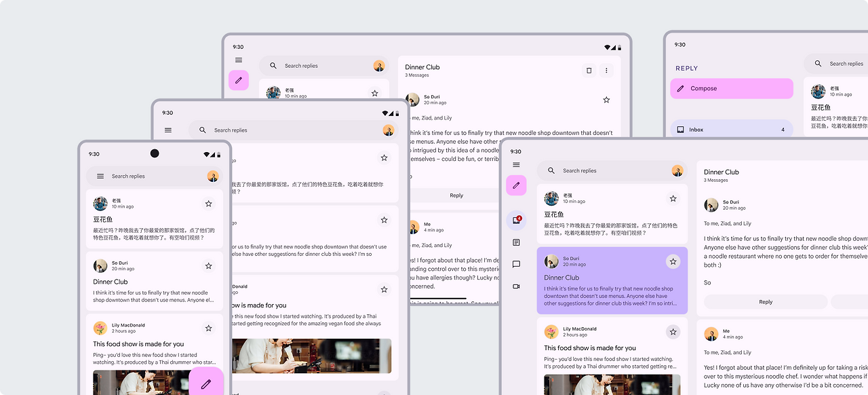Click the Wi-Fi status icon on top center tablet
Screen dimensions: 868x395
[x=607, y=48]
